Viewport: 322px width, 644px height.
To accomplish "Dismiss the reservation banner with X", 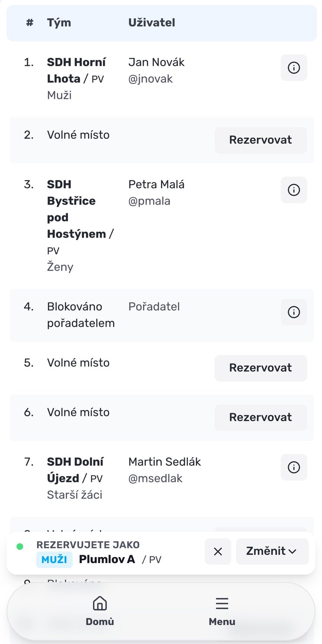I will point(218,551).
